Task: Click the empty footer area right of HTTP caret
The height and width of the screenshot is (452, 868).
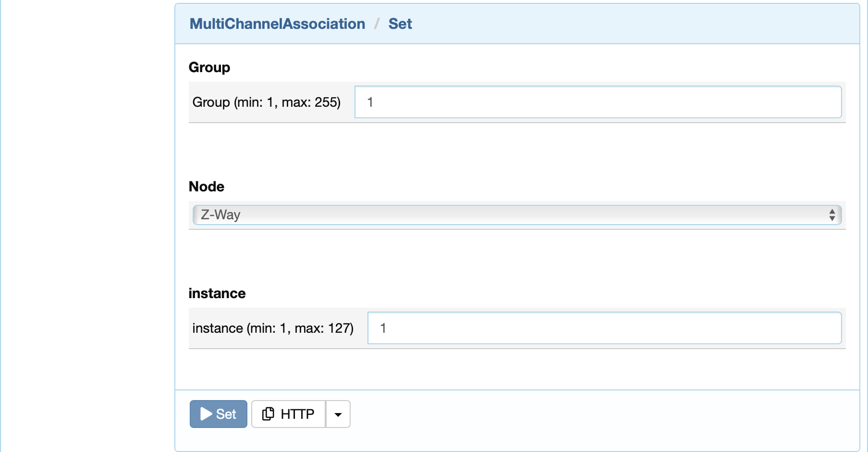Action: click(x=600, y=414)
